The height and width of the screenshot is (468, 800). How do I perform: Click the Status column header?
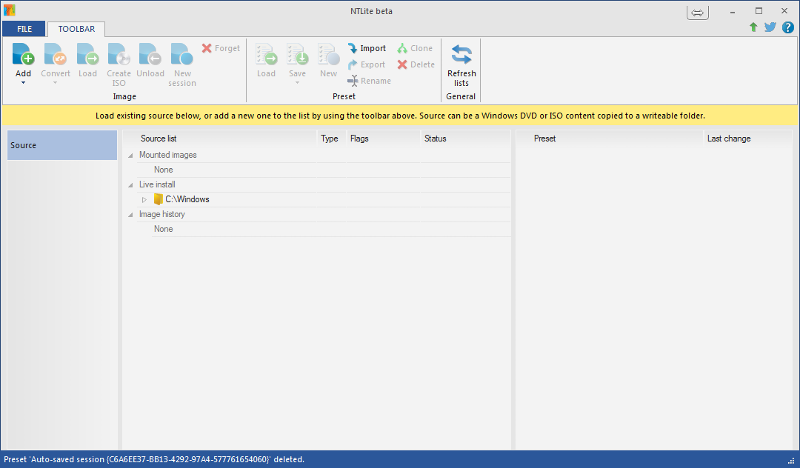435,138
